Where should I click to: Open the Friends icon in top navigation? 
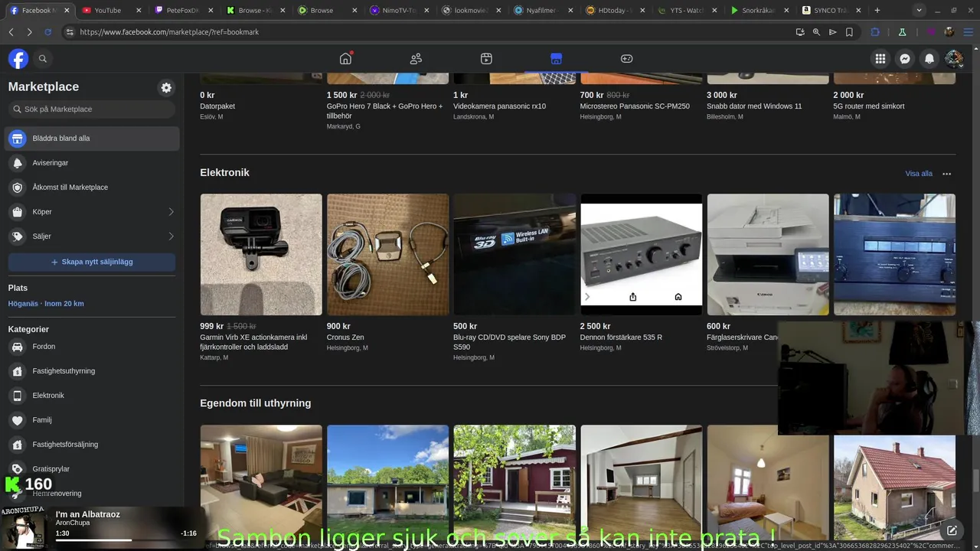(x=416, y=59)
